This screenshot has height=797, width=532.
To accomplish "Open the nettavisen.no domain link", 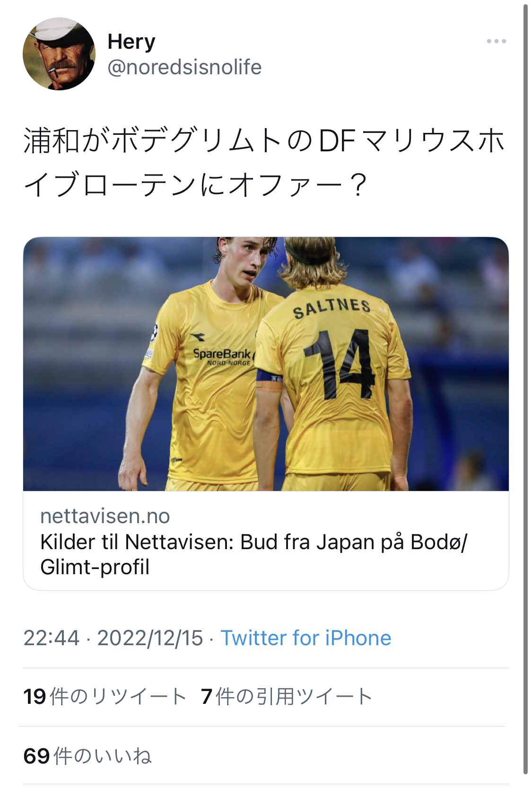I will (x=105, y=516).
